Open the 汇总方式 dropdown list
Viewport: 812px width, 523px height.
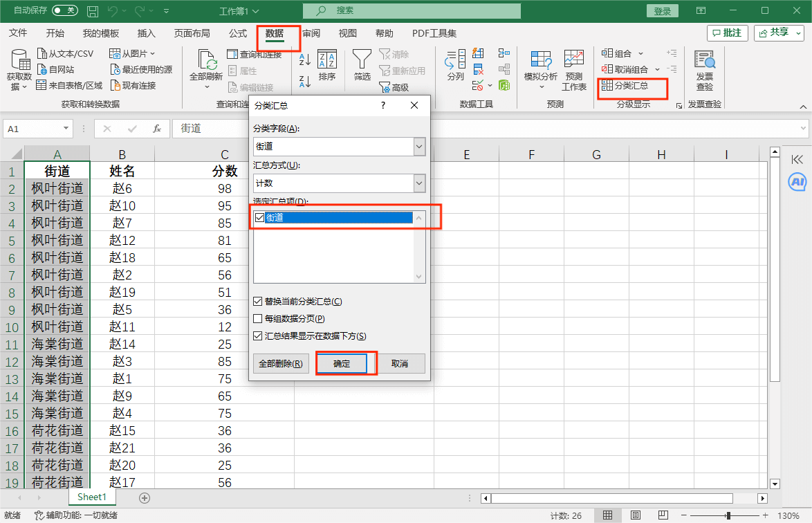pyautogui.click(x=418, y=183)
